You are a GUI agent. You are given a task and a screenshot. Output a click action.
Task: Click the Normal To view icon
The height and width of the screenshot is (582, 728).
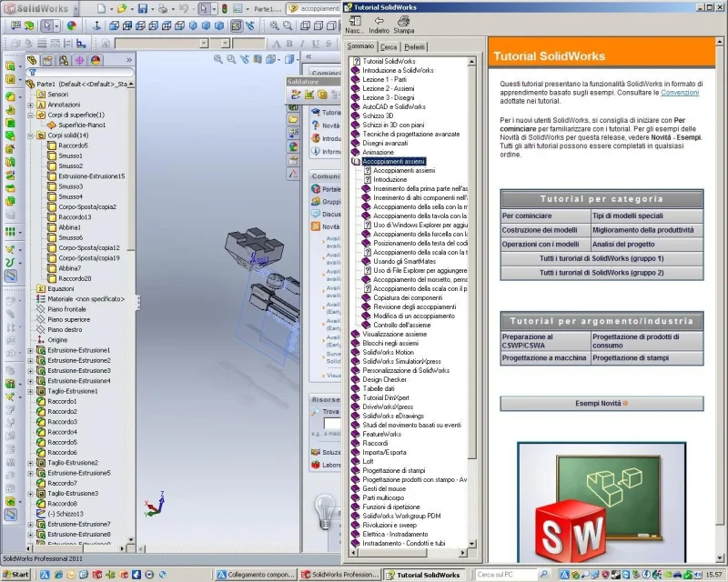click(97, 26)
